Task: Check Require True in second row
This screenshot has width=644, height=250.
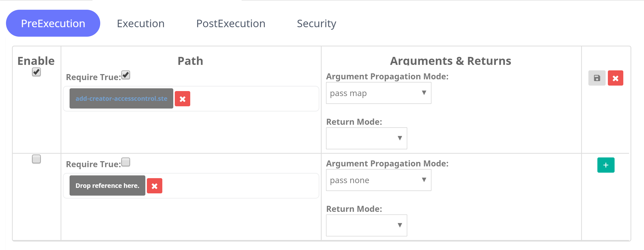Action: [x=125, y=162]
